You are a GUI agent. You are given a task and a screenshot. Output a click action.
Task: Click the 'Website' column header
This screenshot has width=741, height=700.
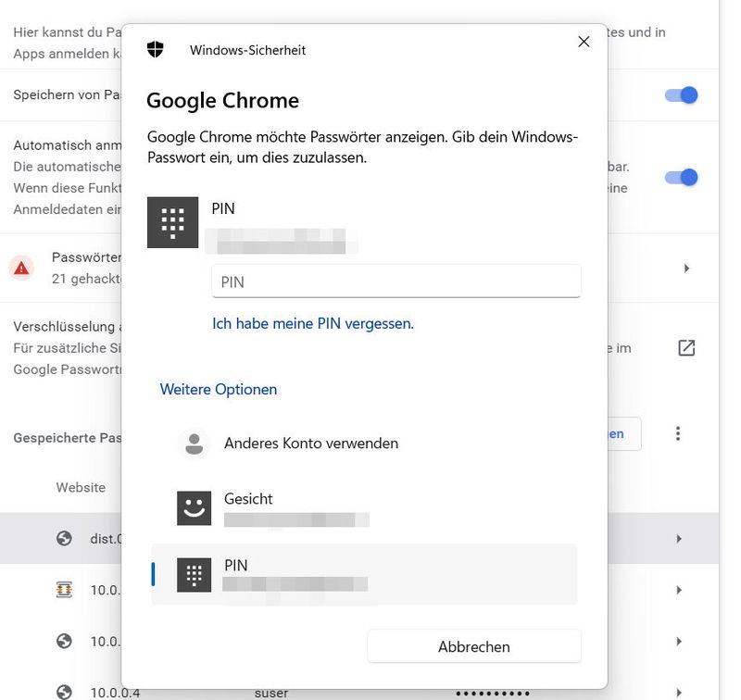click(81, 487)
